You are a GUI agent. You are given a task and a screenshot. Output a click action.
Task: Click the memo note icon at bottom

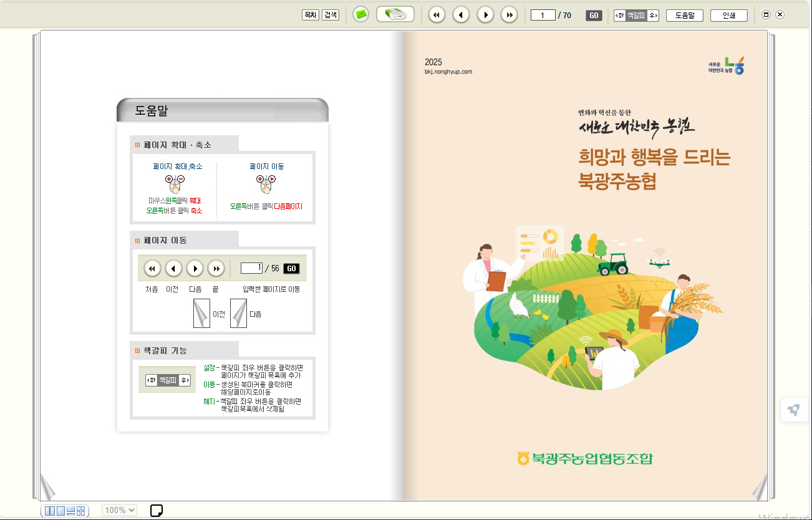pos(157,511)
